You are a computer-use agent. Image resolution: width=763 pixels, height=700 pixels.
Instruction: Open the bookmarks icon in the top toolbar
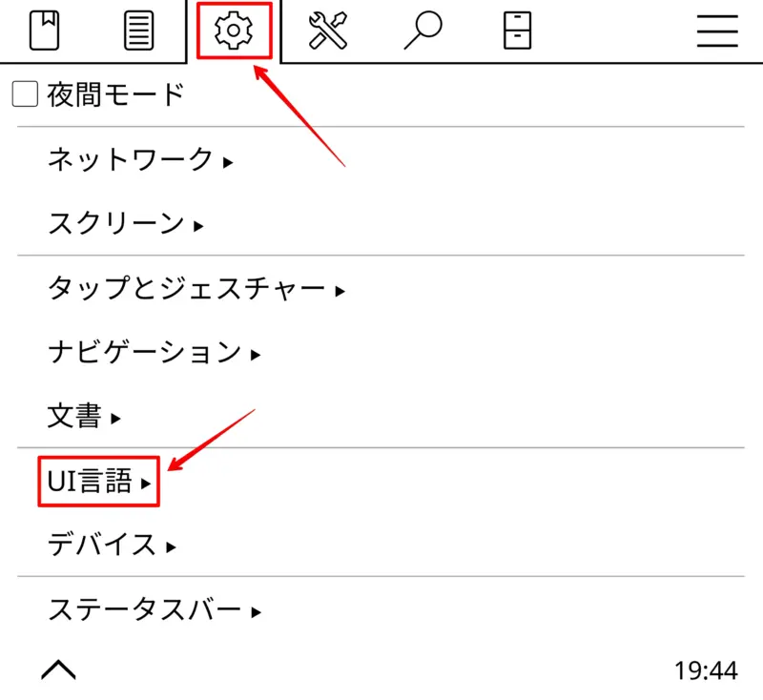[x=43, y=31]
